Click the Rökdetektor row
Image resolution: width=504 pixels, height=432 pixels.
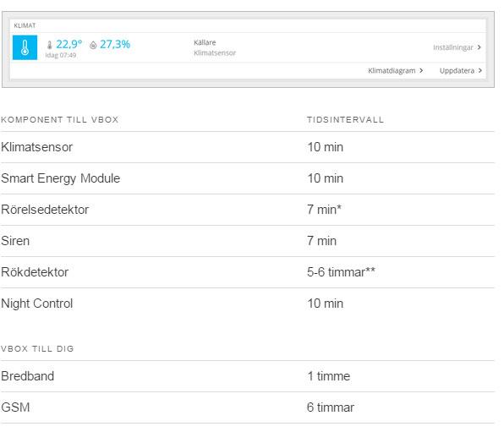point(247,272)
